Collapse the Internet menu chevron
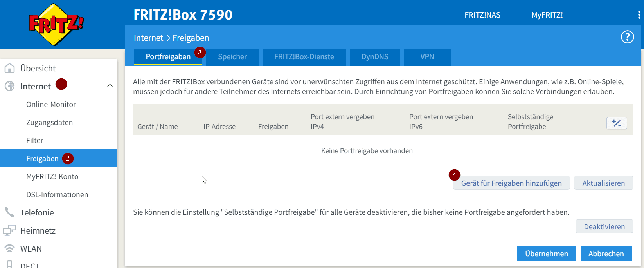 point(110,86)
